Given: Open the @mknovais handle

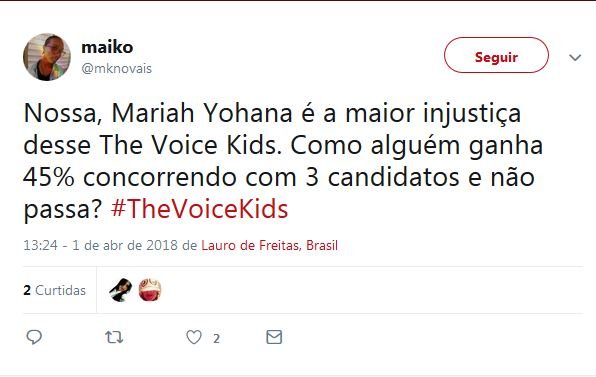Looking at the screenshot, I should point(116,68).
